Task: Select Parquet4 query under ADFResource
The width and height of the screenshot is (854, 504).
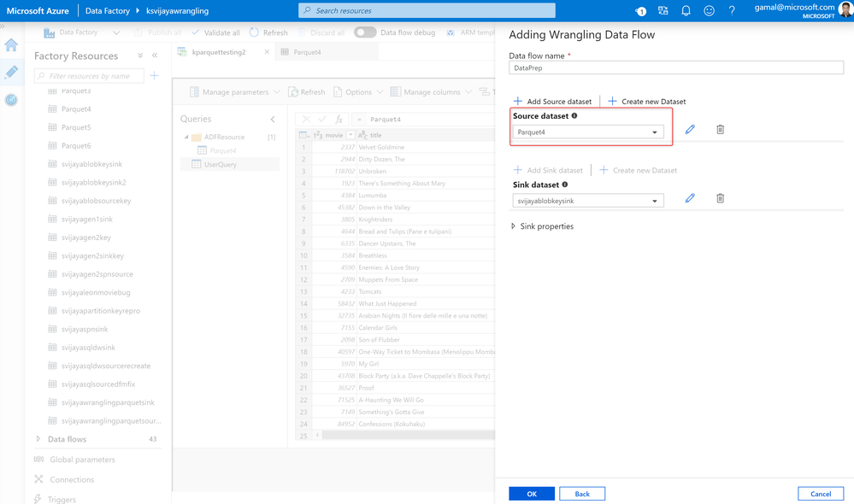Action: tap(223, 150)
